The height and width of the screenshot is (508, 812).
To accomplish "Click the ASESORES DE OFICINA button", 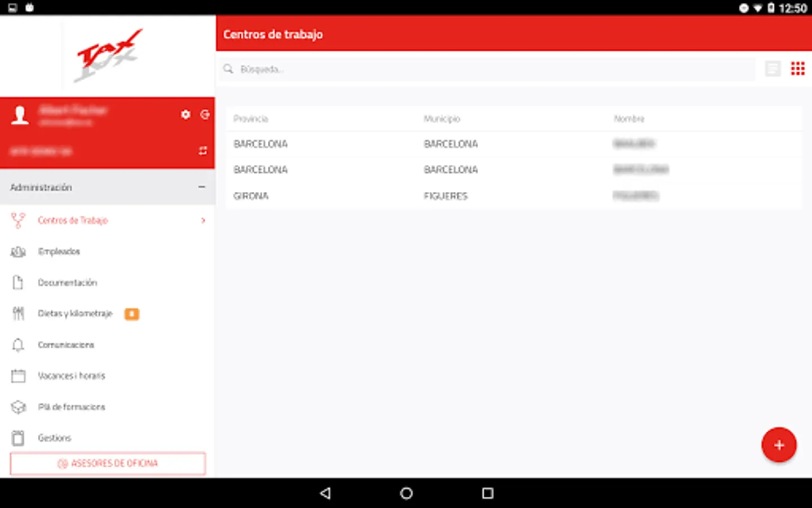I will 108,463.
